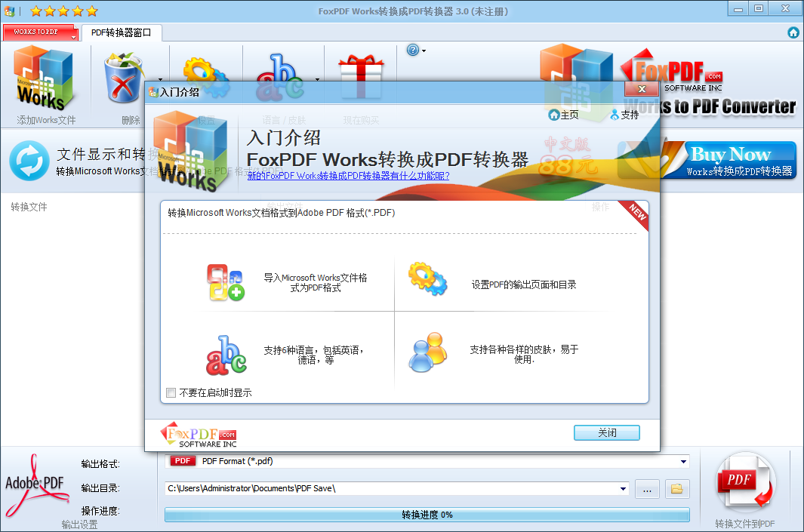Click the Buy Now banner button
The width and height of the screenshot is (804, 532).
(731, 160)
